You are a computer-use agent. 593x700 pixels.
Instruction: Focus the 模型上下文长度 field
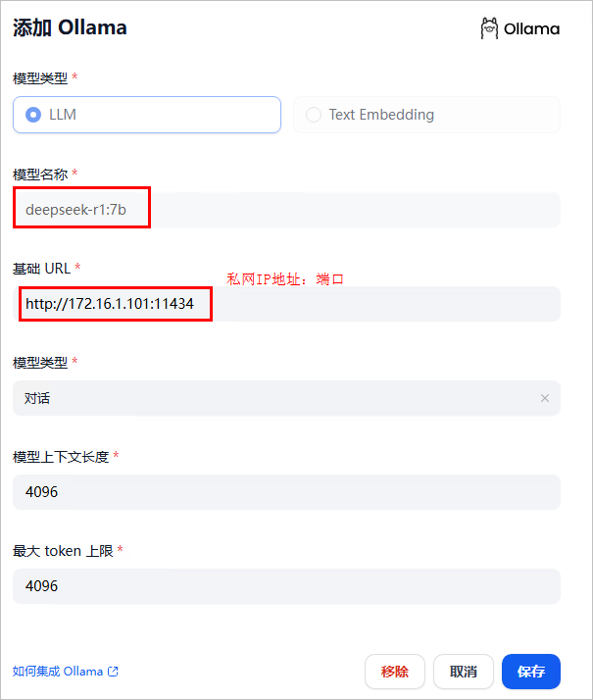(x=286, y=492)
